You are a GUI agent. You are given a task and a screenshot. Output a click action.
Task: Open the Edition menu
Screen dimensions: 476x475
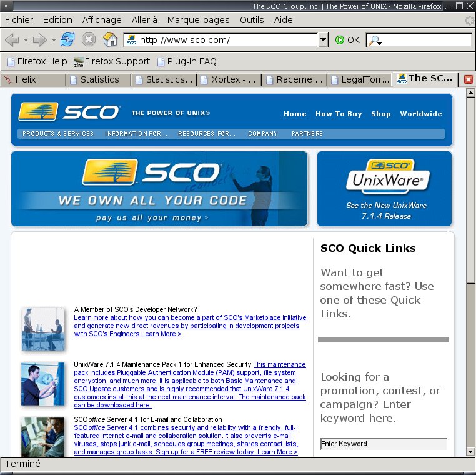57,20
